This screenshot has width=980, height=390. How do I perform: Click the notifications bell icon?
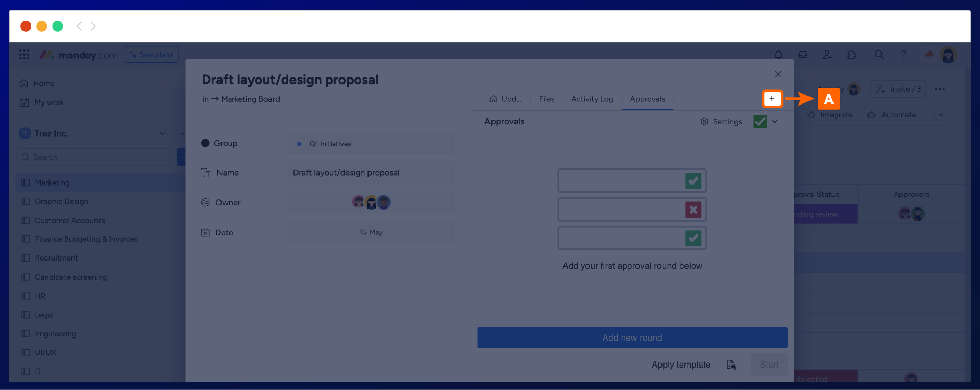(x=778, y=55)
